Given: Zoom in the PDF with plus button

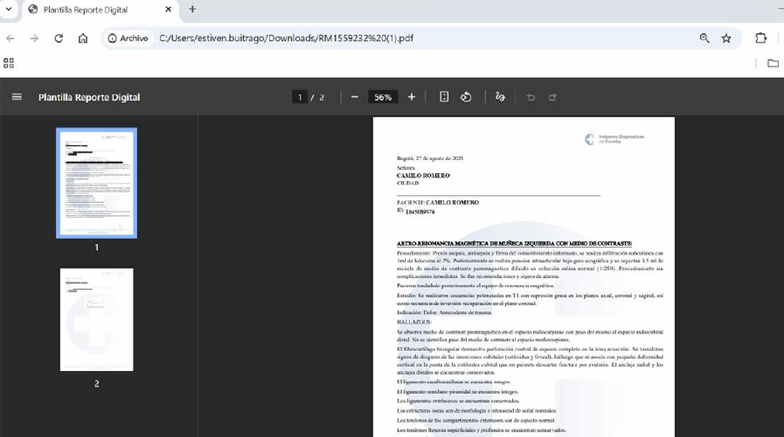Looking at the screenshot, I should (411, 97).
